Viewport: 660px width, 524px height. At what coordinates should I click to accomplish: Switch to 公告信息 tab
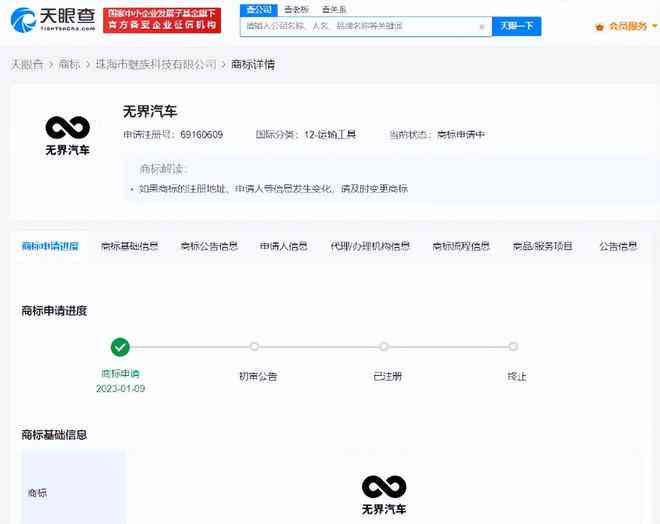click(x=618, y=246)
